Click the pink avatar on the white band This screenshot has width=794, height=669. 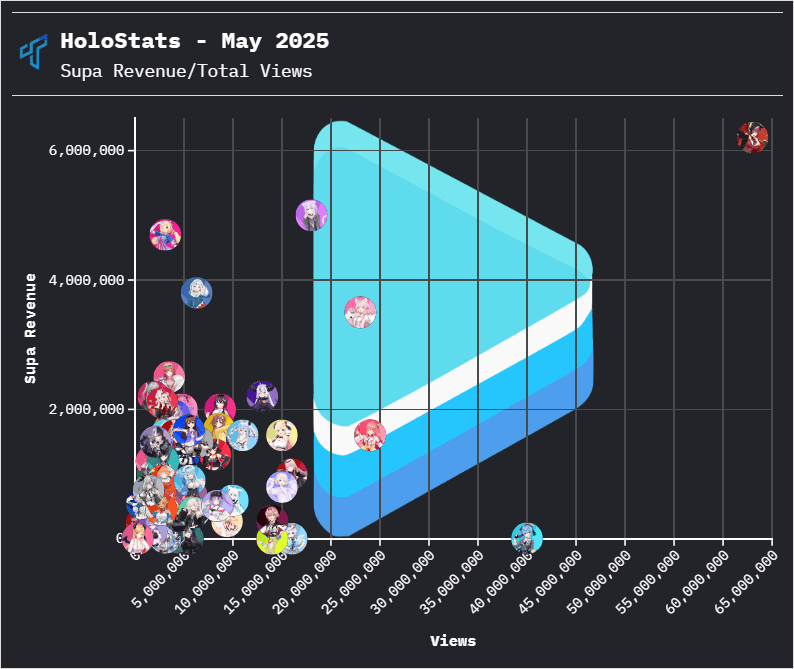tap(370, 435)
